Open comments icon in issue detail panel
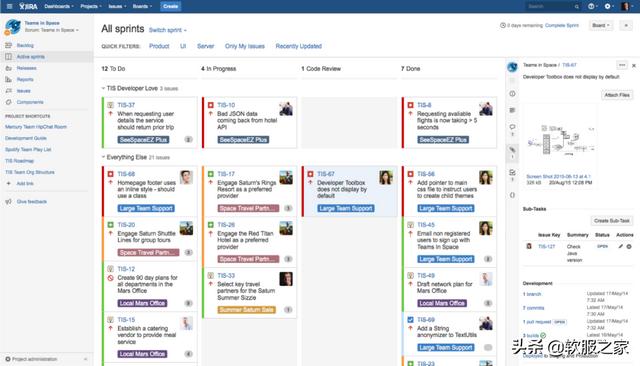Screen dimensions: 640x366 tap(512, 127)
